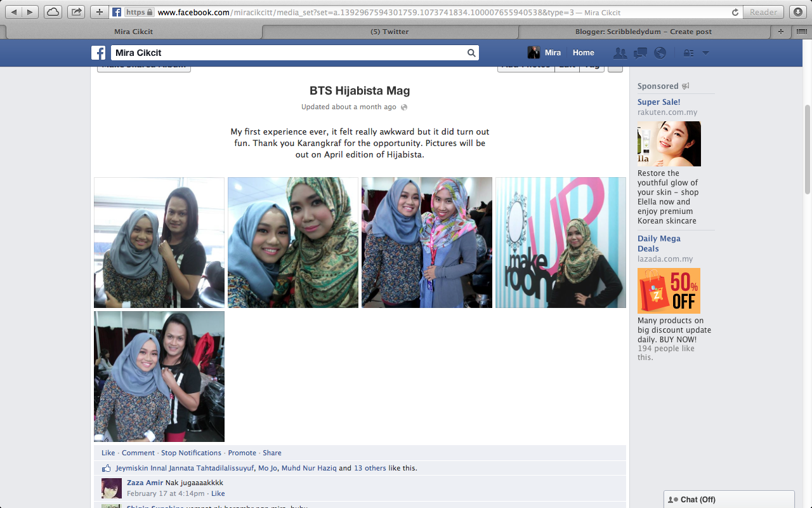Click Safari's iCloud tabs icon
Image resolution: width=812 pixels, height=508 pixels.
53,12
